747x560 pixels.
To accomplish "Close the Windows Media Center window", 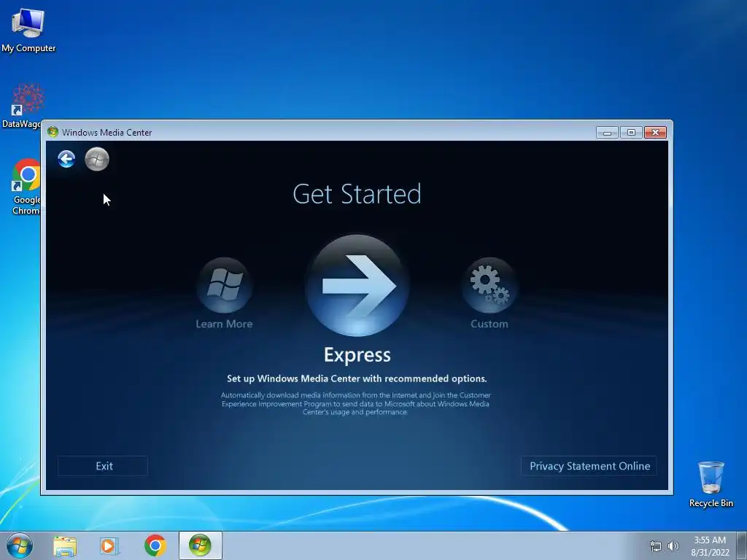I will click(x=656, y=133).
